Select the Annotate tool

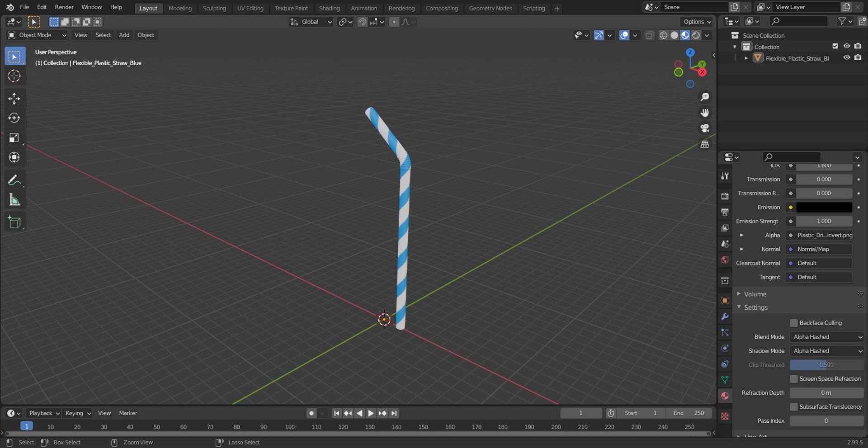14,180
